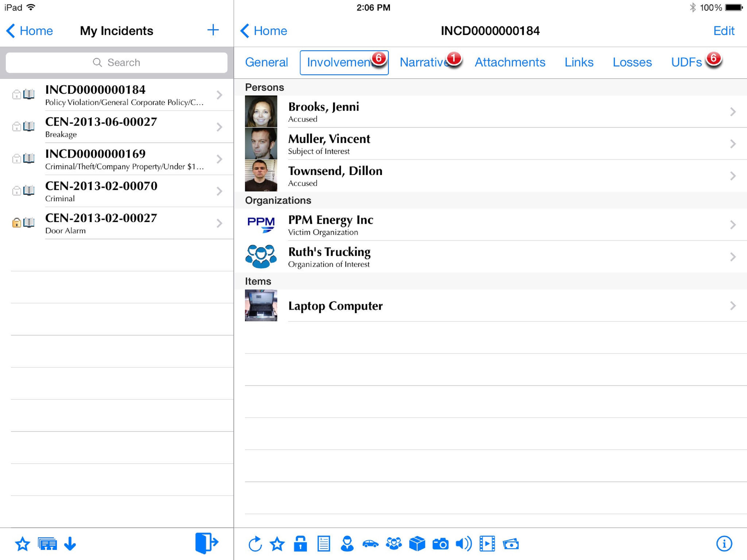Tap the download arrow icon
The image size is (747, 560).
(x=70, y=544)
